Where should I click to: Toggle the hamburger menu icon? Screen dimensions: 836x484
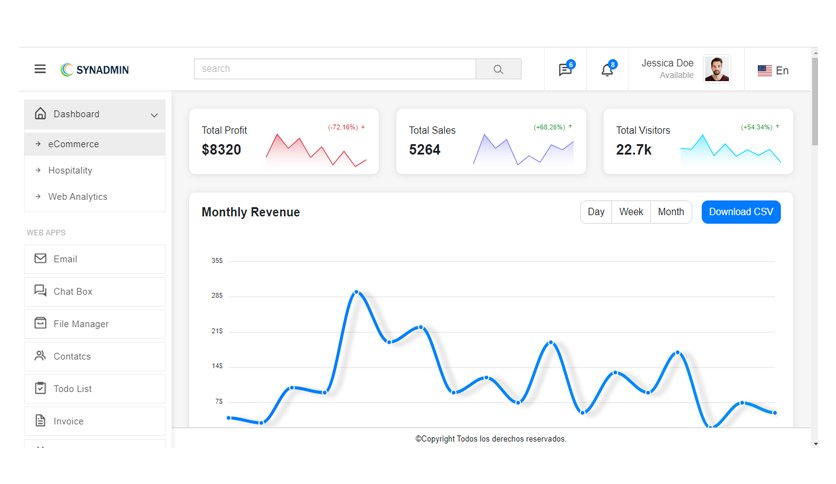point(40,69)
